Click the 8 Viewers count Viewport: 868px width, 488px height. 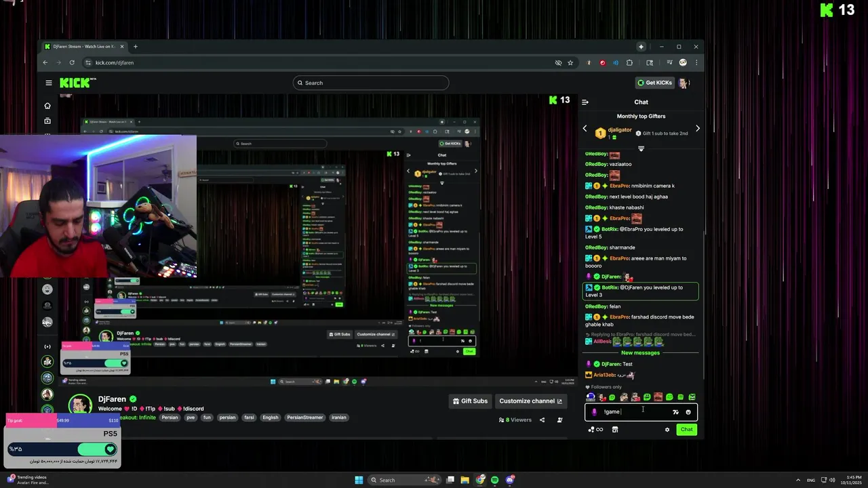[x=515, y=420]
